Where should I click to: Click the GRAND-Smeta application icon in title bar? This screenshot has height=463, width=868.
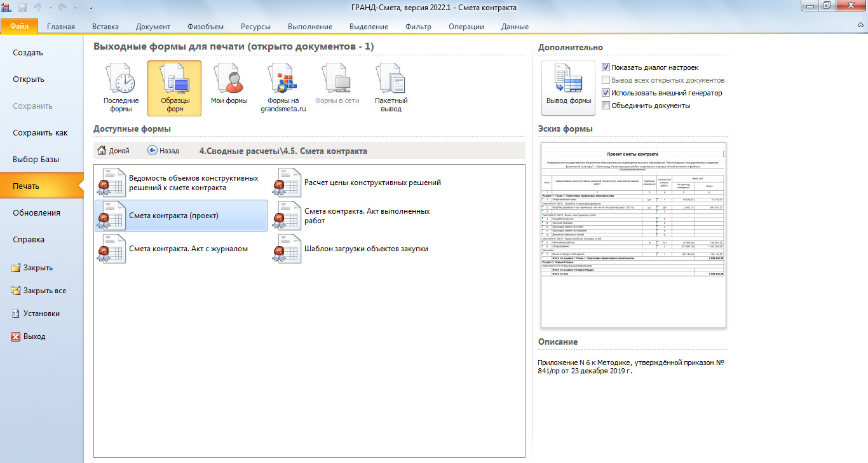pyautogui.click(x=7, y=7)
